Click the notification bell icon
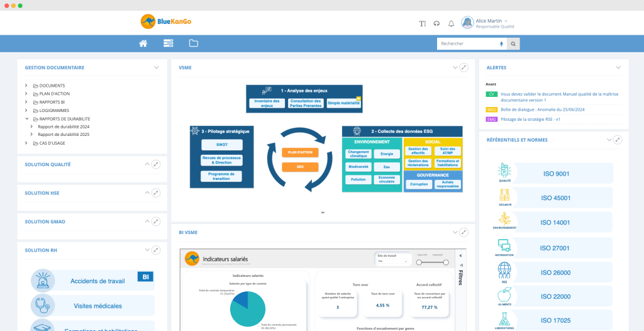644x331 pixels. point(451,23)
